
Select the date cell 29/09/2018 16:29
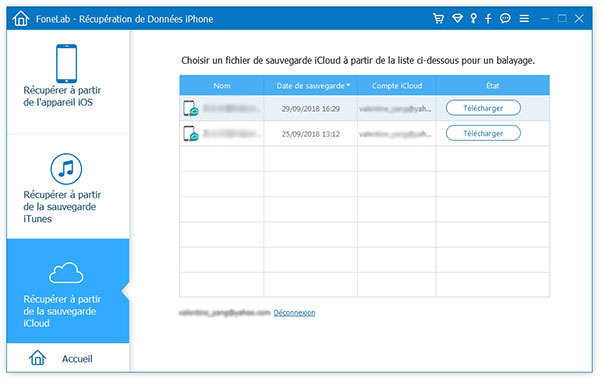pyautogui.click(x=311, y=109)
